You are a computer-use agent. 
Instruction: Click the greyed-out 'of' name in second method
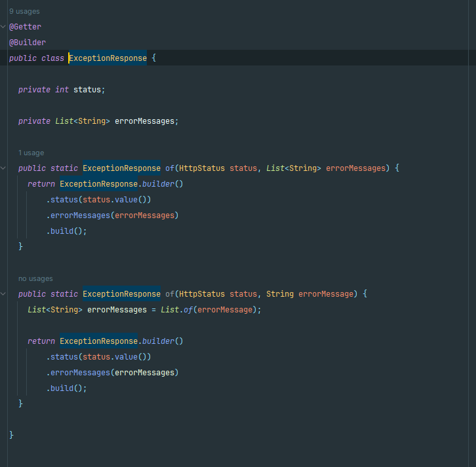point(170,294)
